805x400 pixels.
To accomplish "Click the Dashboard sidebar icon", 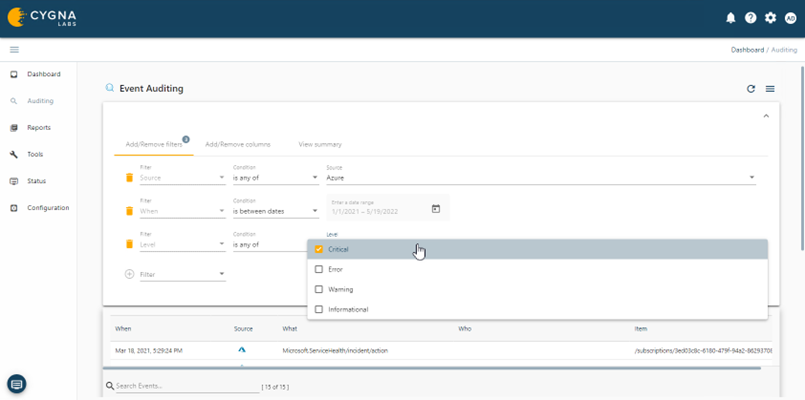I will tap(14, 74).
